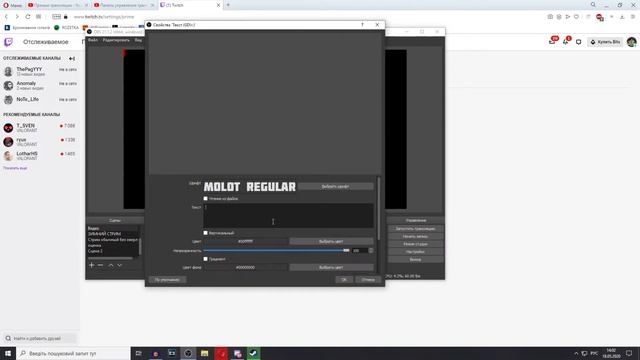Click help question mark in properties dialog
Screen dimensions: 640x360
pyautogui.click(x=362, y=25)
